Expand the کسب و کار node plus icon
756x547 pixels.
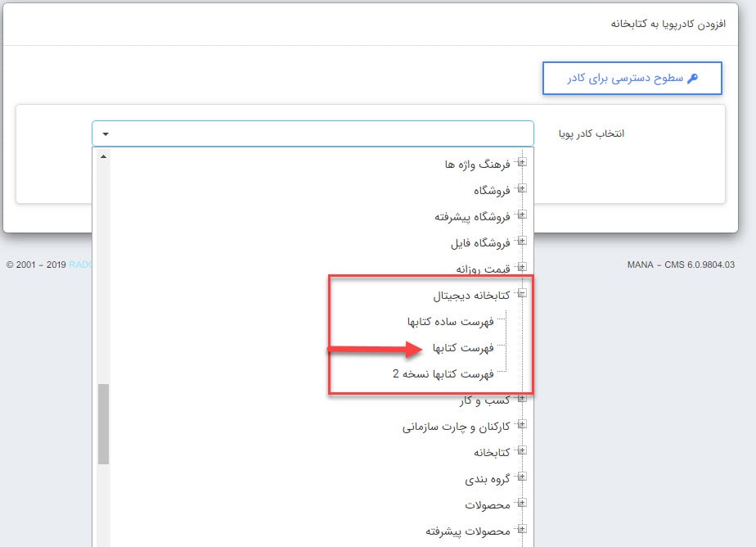click(x=523, y=399)
